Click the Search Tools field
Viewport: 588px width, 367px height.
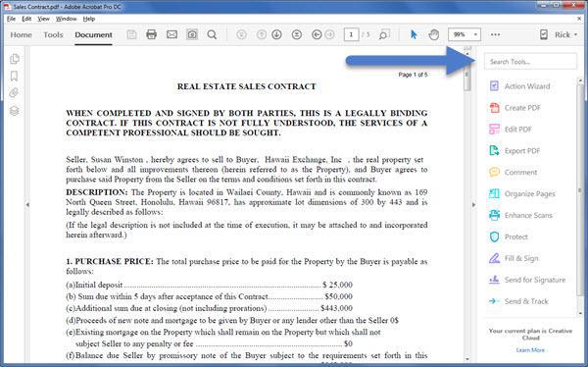click(530, 61)
